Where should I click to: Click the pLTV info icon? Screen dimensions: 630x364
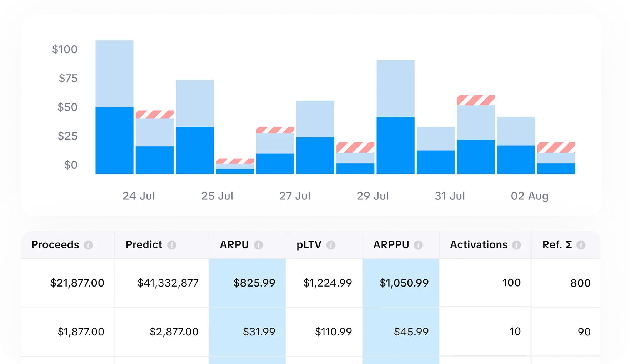(x=331, y=245)
